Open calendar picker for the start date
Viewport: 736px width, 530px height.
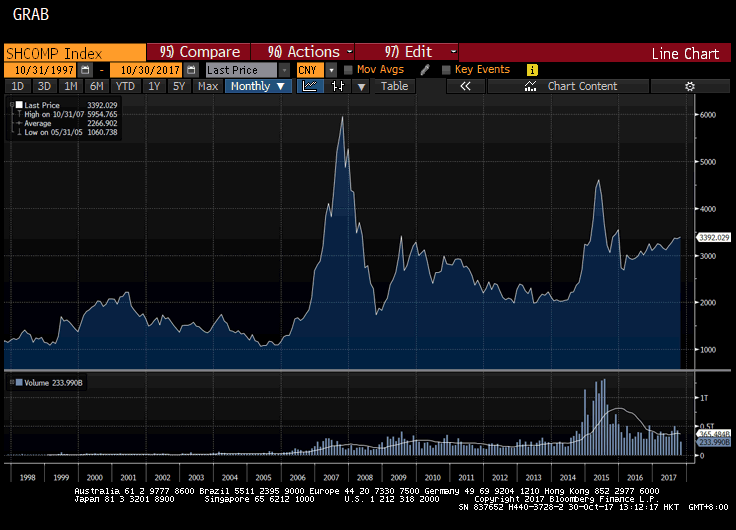tap(85, 70)
